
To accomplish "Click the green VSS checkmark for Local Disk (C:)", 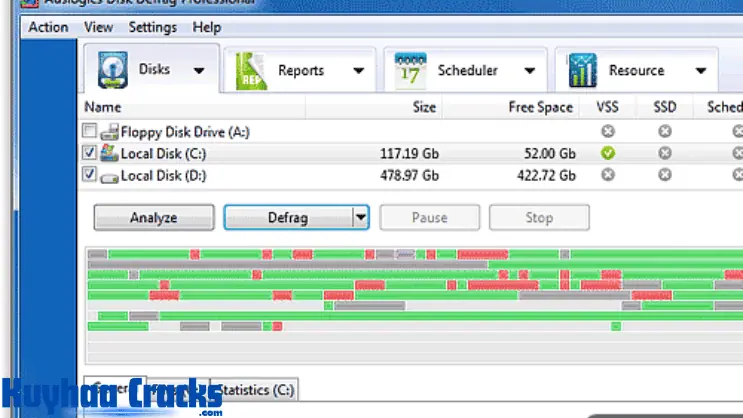I will pyautogui.click(x=608, y=153).
